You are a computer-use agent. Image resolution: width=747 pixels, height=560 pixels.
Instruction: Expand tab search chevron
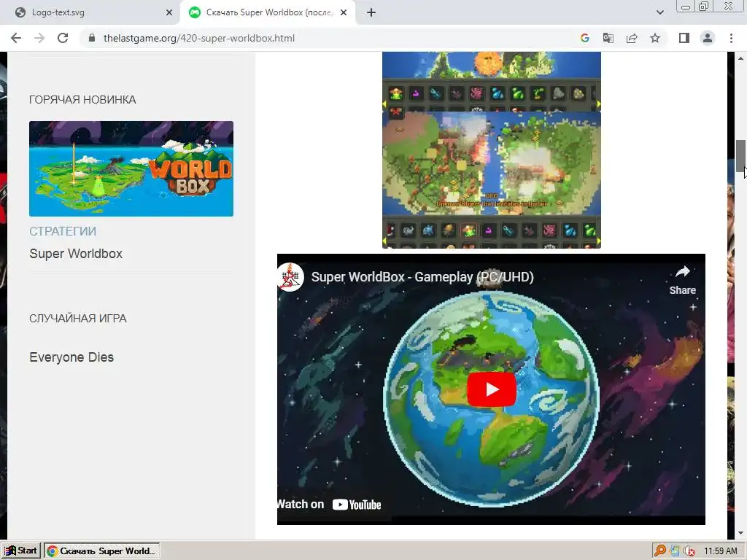pyautogui.click(x=659, y=12)
